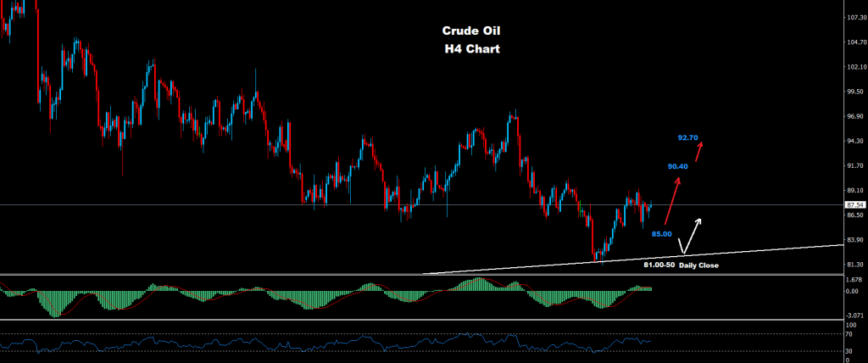Click 107.30 on the price axis
868x363 pixels.
tap(856, 18)
